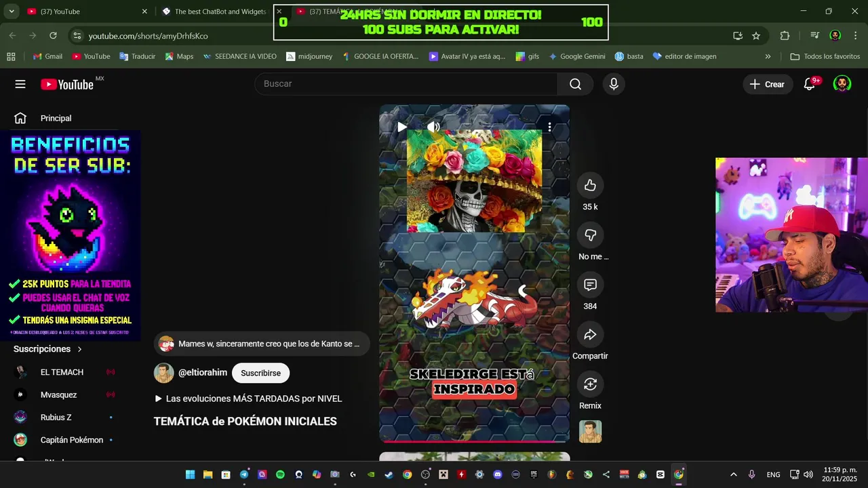Open Spotify from the taskbar

click(280, 474)
